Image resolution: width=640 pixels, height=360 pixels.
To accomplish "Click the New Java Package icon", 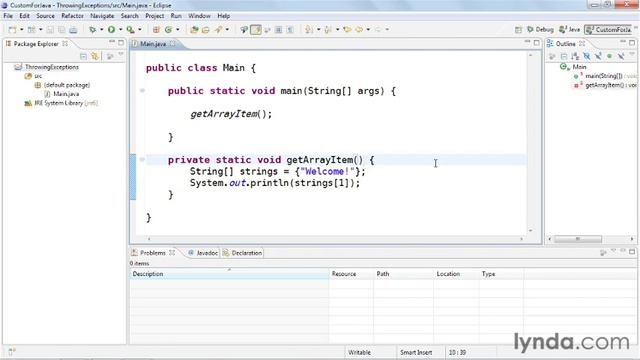I will coord(156,30).
